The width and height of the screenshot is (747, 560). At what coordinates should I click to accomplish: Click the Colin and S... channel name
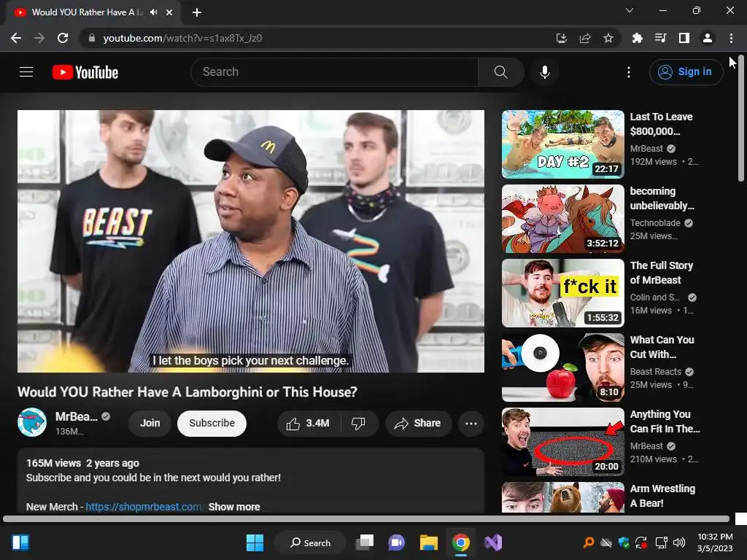coord(655,297)
